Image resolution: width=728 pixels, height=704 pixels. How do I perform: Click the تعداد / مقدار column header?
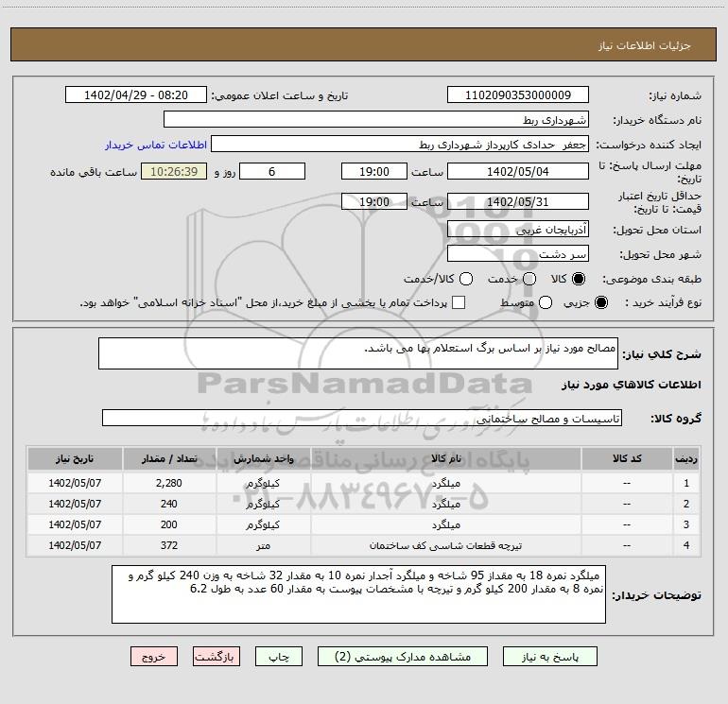[169, 459]
